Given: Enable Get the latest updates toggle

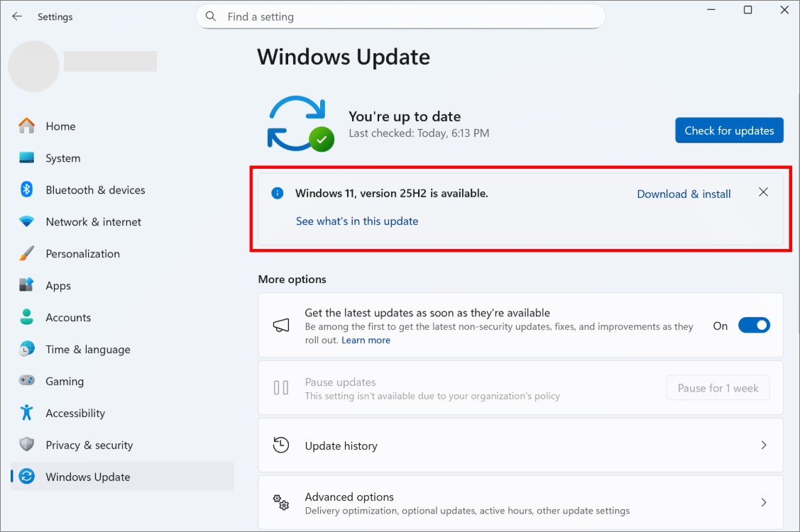Looking at the screenshot, I should 754,325.
